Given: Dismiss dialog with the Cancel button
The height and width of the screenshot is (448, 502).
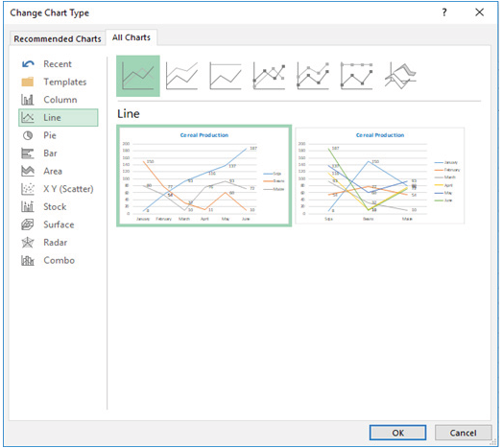Looking at the screenshot, I should (463, 433).
